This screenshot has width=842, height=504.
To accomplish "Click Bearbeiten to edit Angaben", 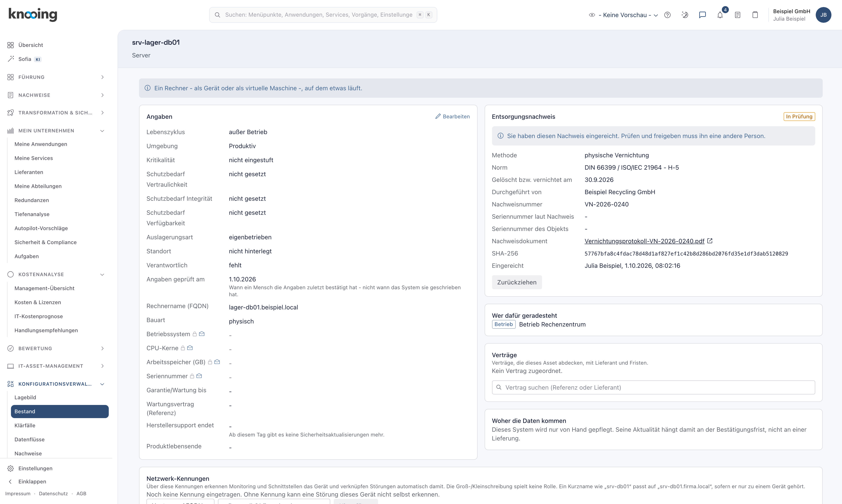I will 452,117.
